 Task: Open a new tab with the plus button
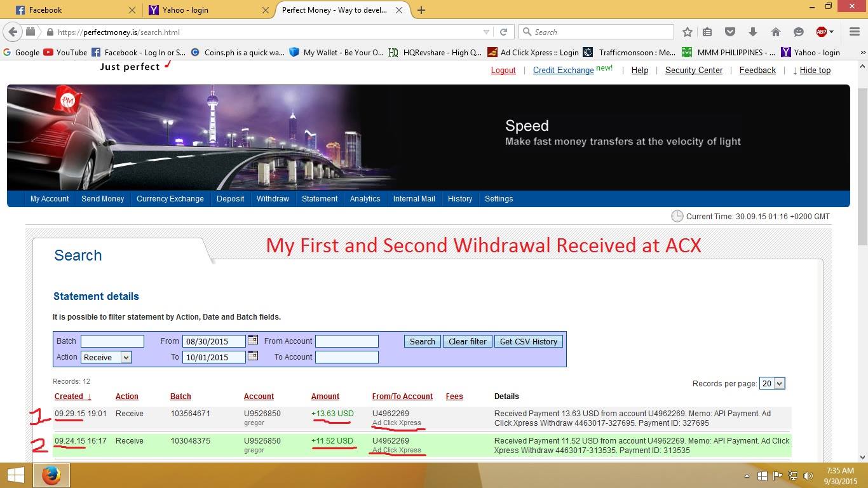click(421, 10)
